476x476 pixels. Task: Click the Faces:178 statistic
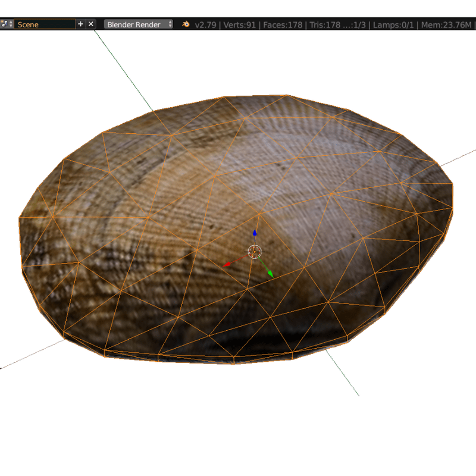pyautogui.click(x=284, y=25)
